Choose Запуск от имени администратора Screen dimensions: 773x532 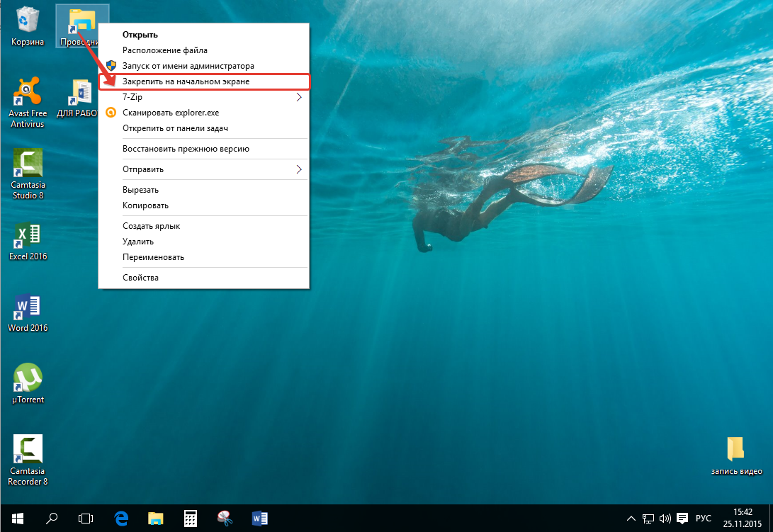pos(188,66)
